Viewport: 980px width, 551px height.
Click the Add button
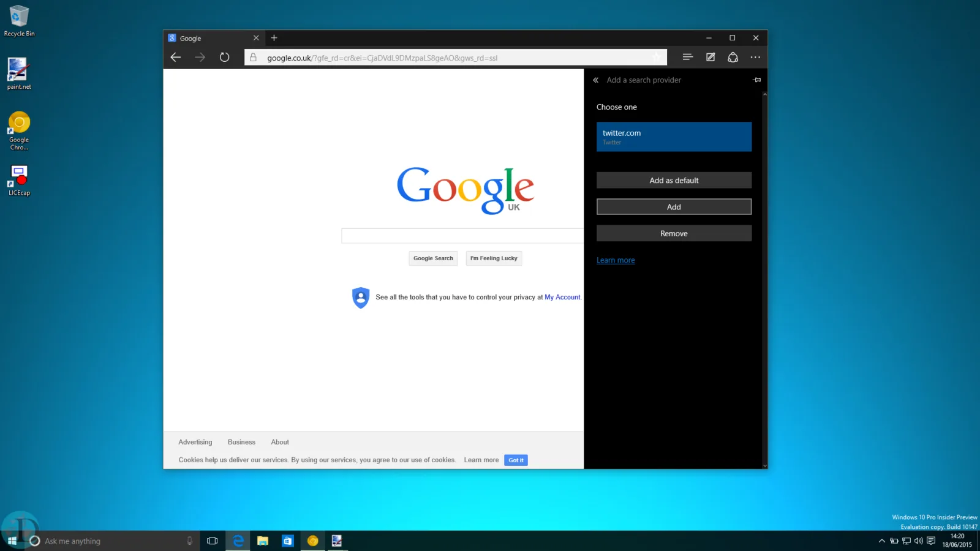point(674,207)
